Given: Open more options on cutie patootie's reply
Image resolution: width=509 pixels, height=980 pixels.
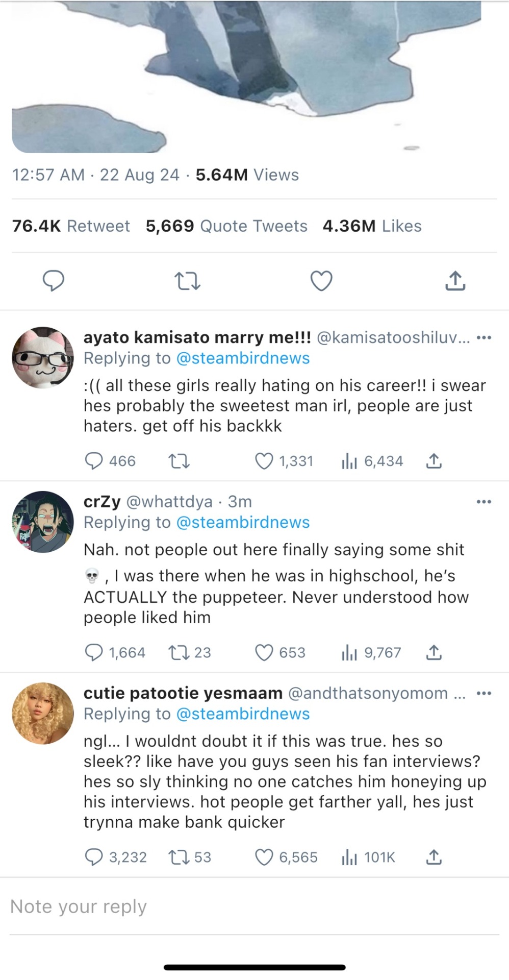Looking at the screenshot, I should [483, 693].
